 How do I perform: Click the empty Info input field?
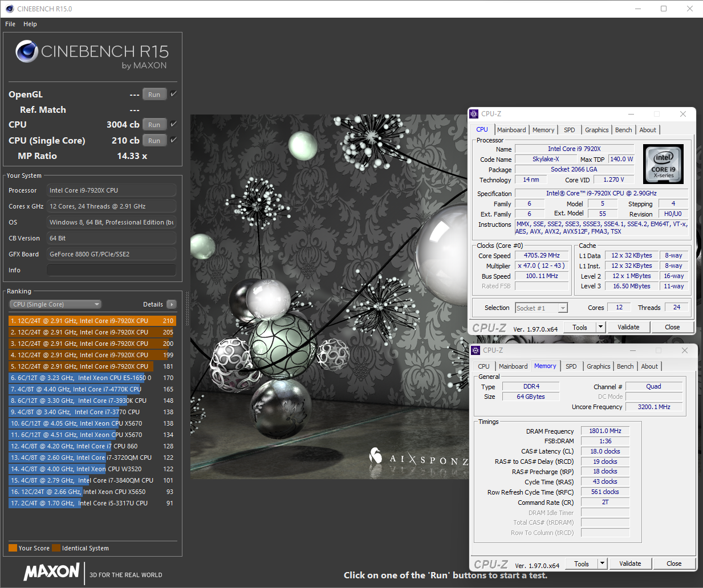point(111,270)
